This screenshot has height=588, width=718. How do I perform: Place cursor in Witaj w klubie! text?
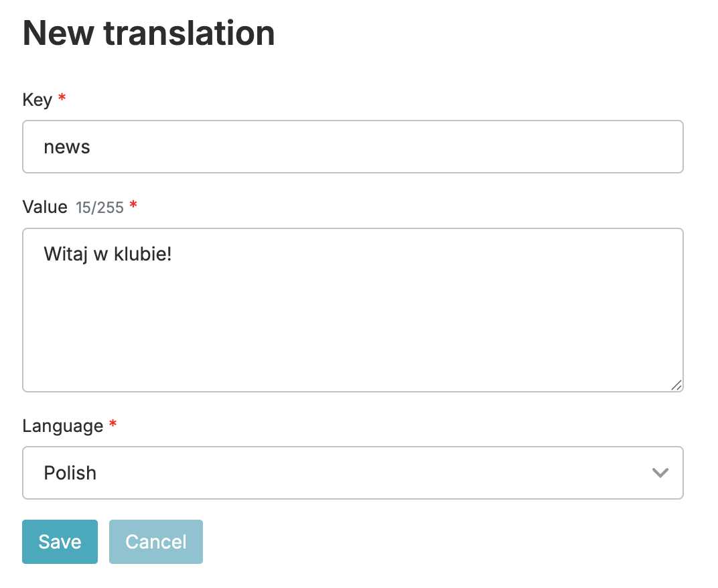tap(108, 254)
